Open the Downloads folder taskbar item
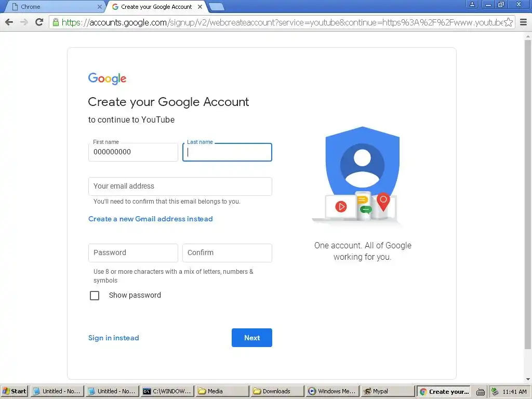Image resolution: width=532 pixels, height=399 pixels. tap(277, 391)
